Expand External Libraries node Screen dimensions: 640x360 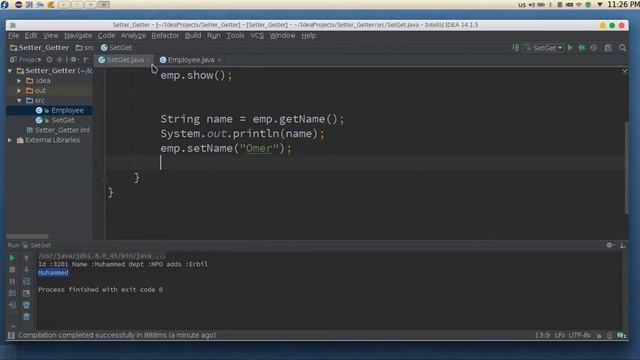tap(10, 140)
